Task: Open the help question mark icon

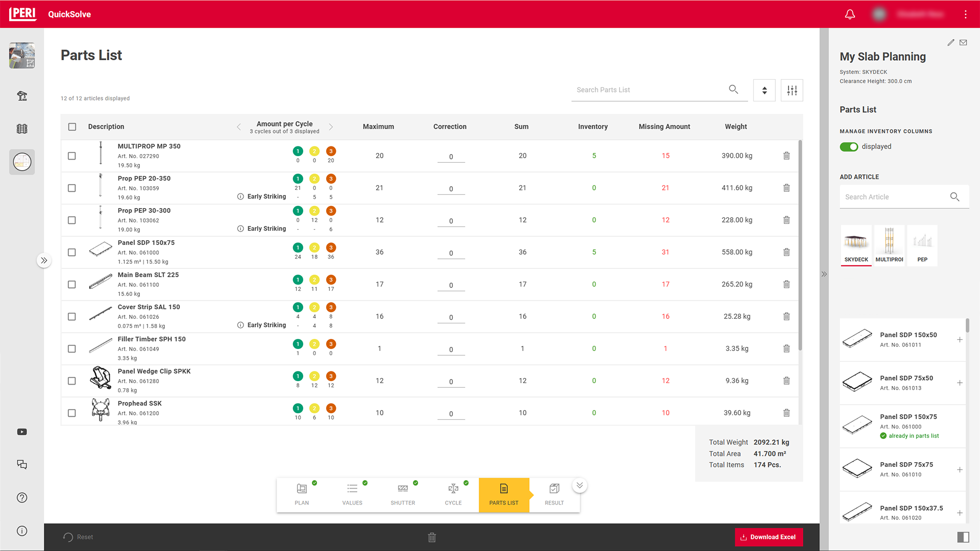Action: pos(22,497)
